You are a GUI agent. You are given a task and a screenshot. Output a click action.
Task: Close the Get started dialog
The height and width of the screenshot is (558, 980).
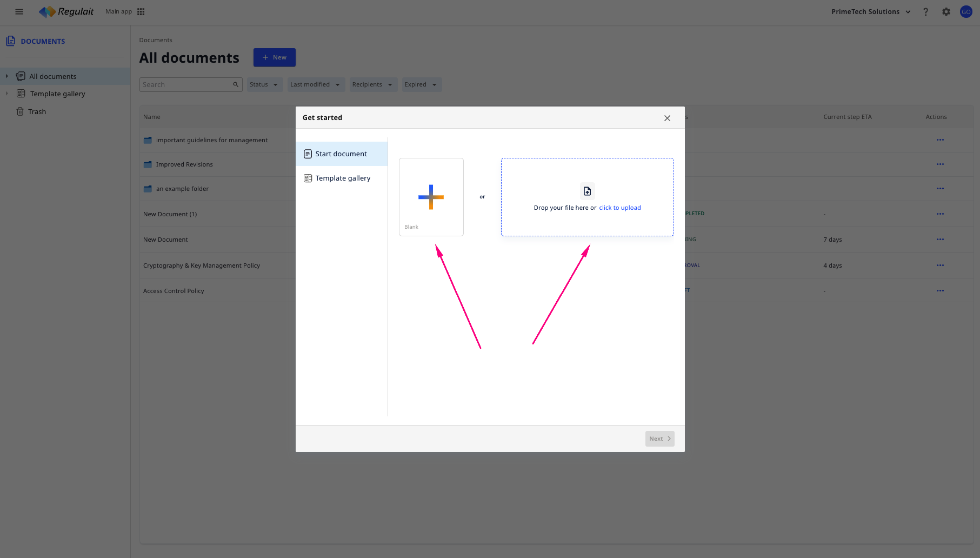667,118
